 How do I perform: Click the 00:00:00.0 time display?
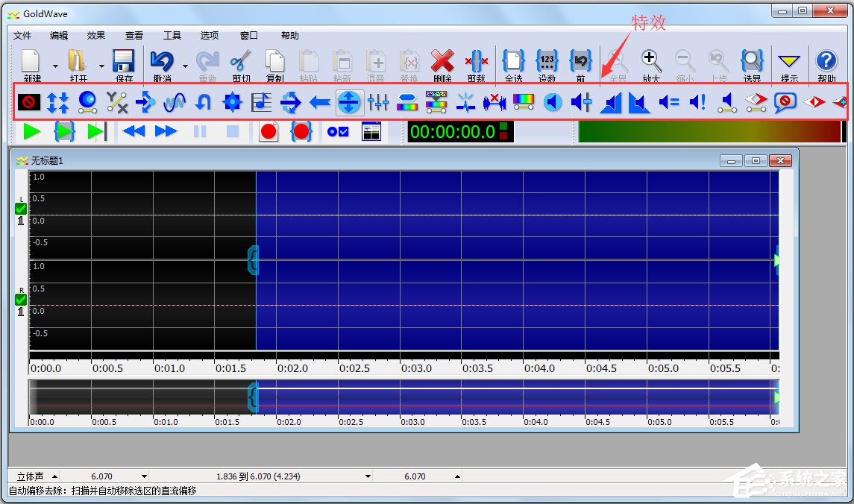(453, 132)
